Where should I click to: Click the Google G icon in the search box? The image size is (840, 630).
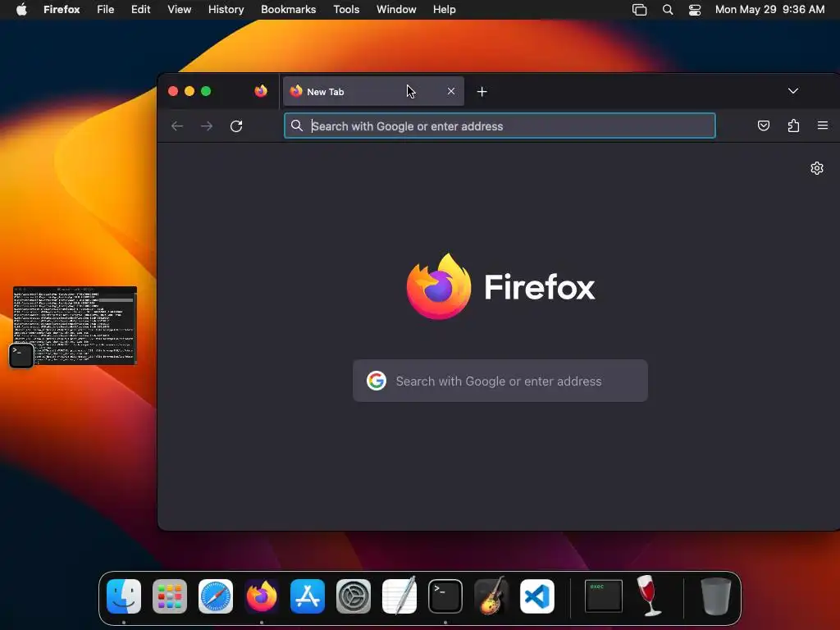coord(376,381)
